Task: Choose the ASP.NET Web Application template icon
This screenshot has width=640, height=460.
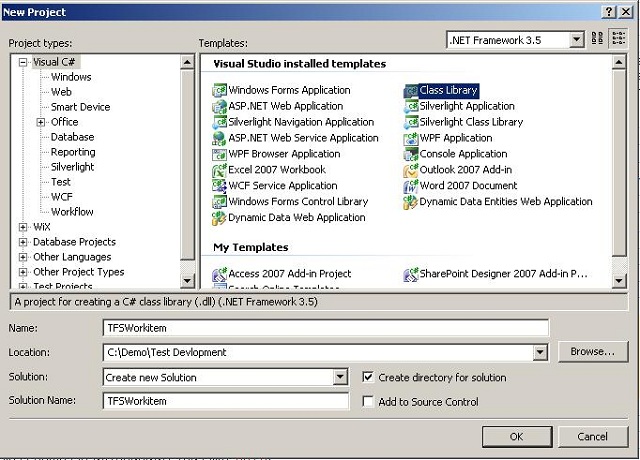Action: [x=219, y=106]
